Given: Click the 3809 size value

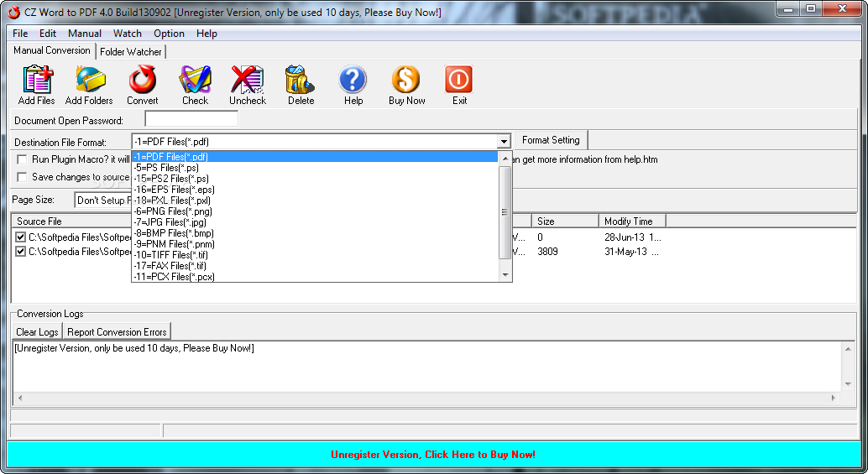Looking at the screenshot, I should [547, 252].
